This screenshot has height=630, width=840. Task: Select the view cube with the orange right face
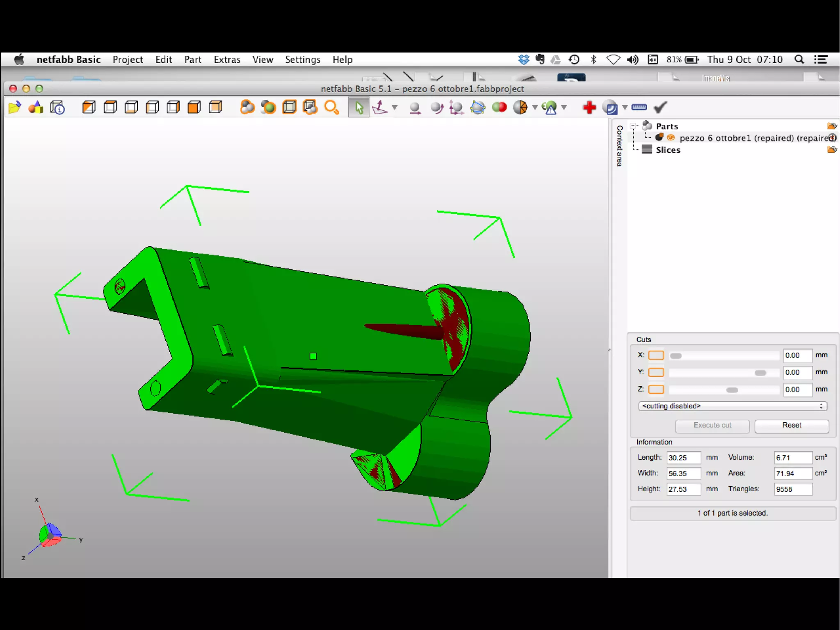click(173, 108)
